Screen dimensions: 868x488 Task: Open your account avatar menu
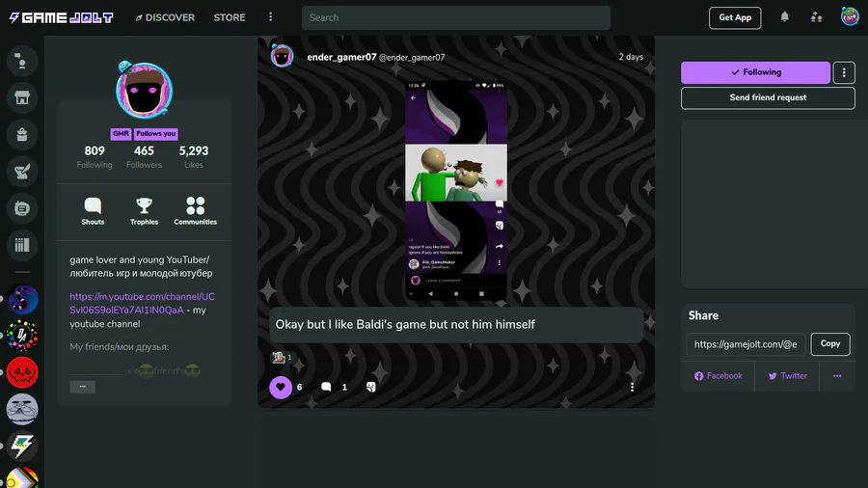tap(850, 16)
